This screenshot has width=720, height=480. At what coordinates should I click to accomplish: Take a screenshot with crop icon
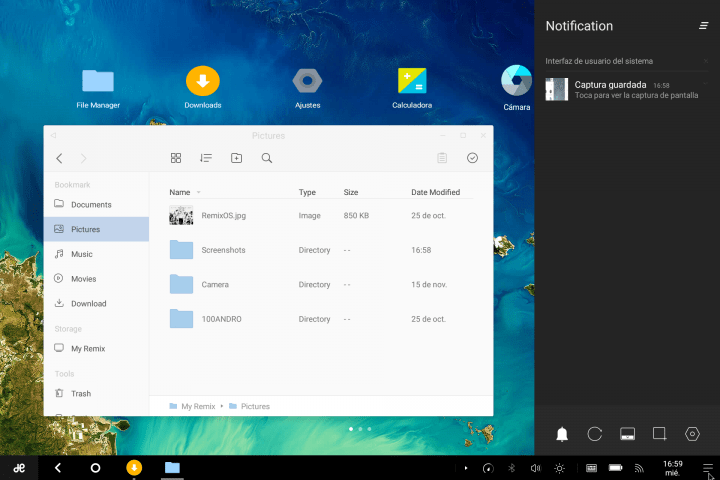click(x=660, y=434)
